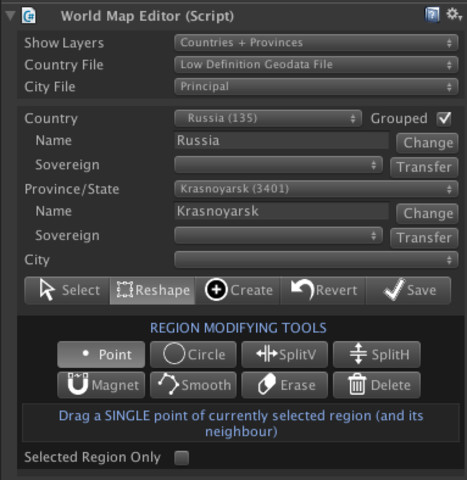Click Change button beside Russia name
This screenshot has height=480, width=467.
pyautogui.click(x=427, y=143)
